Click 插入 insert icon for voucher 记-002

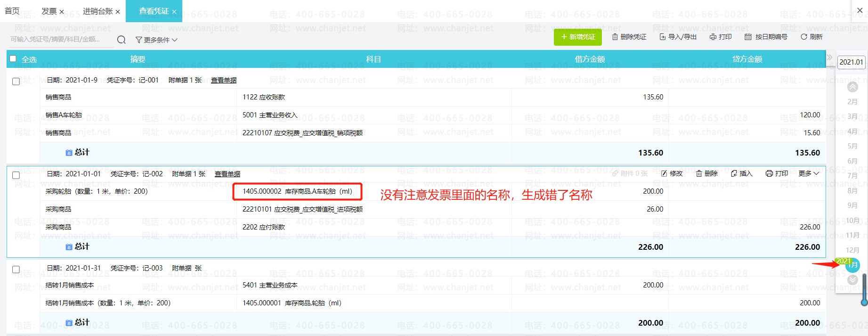point(742,173)
